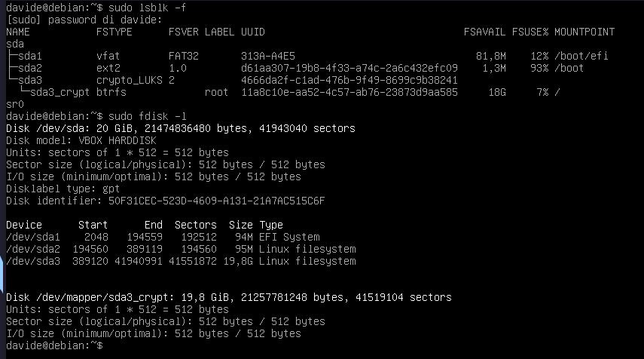Click the /boot/efi mountpoint text
Viewport: 644px width, 359px height.
pos(581,56)
